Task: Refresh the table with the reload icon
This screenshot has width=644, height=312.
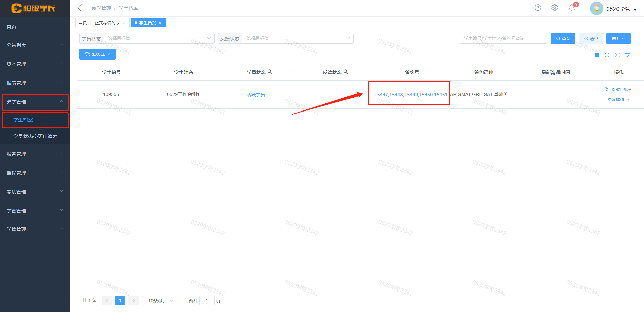Action: pos(607,55)
